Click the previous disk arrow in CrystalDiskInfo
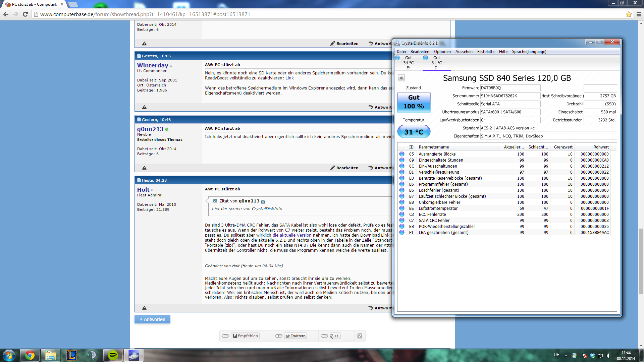The height and width of the screenshot is (362, 644). 401,78
